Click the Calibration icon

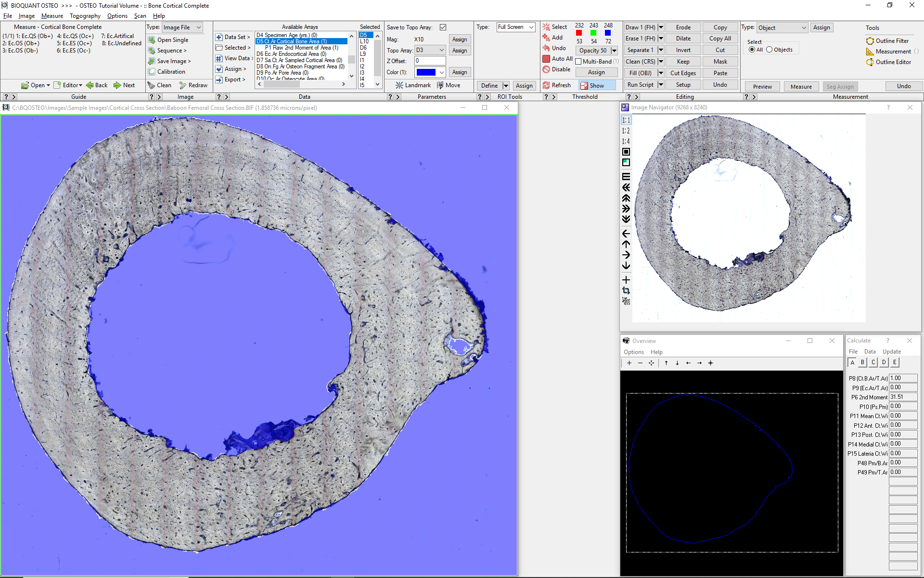tap(152, 72)
